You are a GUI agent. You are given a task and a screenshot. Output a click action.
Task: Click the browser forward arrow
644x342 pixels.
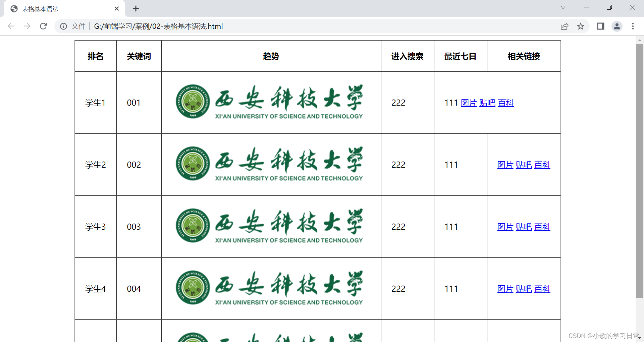pos(27,26)
